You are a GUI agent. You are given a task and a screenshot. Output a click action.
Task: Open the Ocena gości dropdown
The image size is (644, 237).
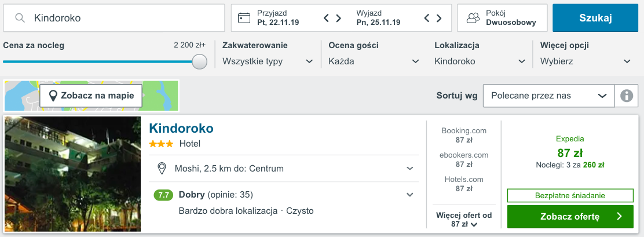[x=374, y=61]
